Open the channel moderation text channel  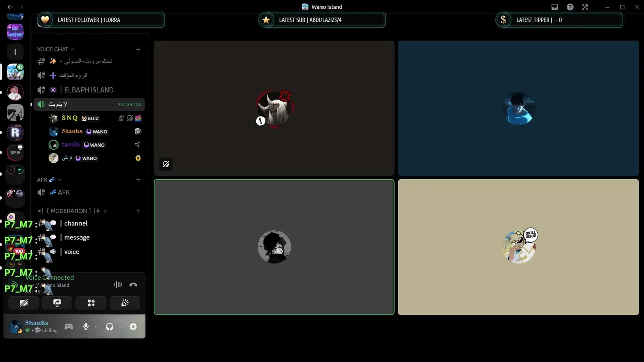[x=89, y=223]
